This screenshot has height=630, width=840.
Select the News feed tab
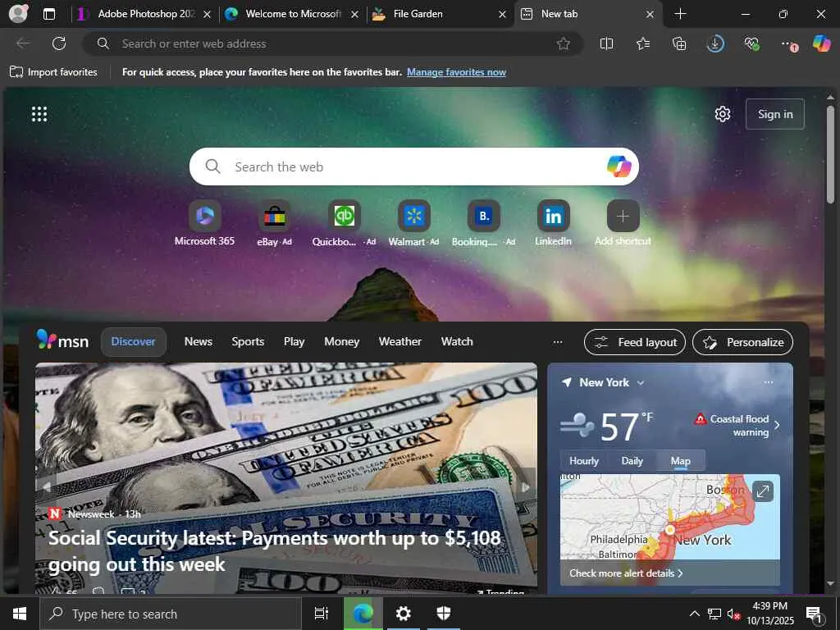199,342
